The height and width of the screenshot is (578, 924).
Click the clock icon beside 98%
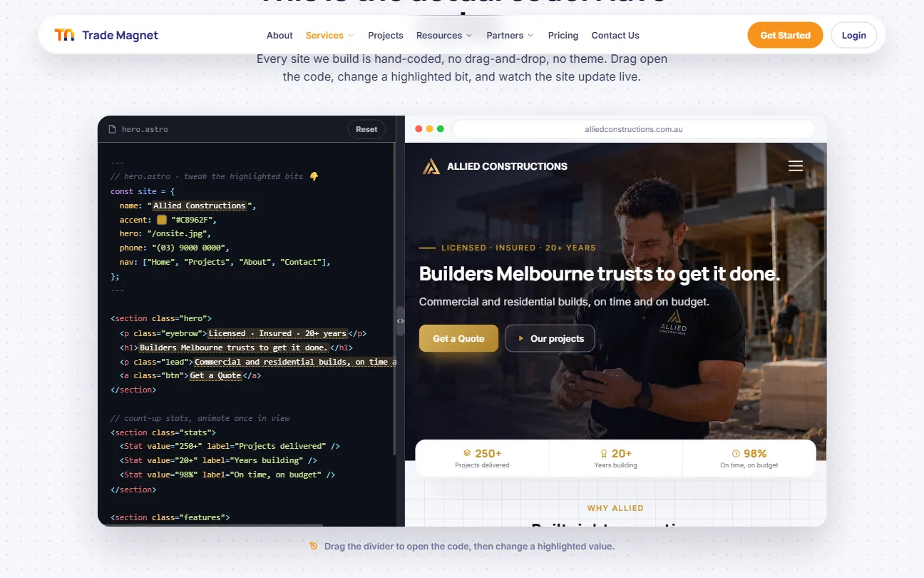(736, 453)
